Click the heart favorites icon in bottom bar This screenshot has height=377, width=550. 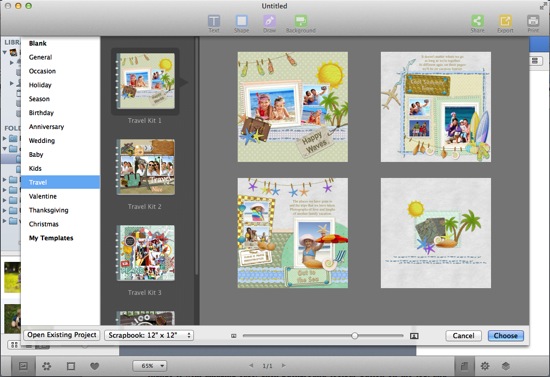(94, 366)
